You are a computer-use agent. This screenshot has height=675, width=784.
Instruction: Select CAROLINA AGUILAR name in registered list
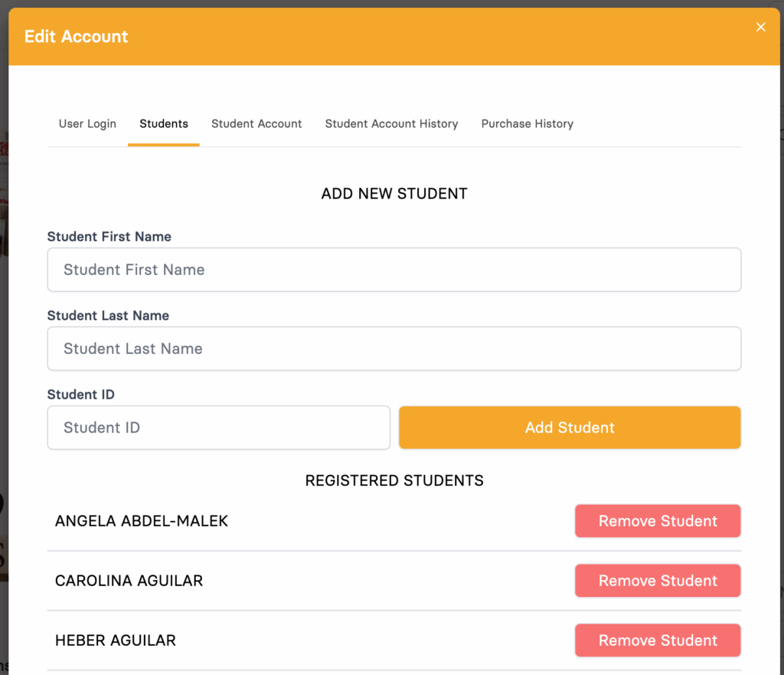[x=129, y=581]
